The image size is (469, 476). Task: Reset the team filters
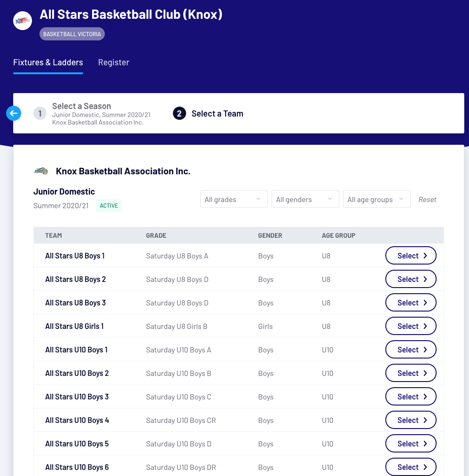(x=427, y=200)
